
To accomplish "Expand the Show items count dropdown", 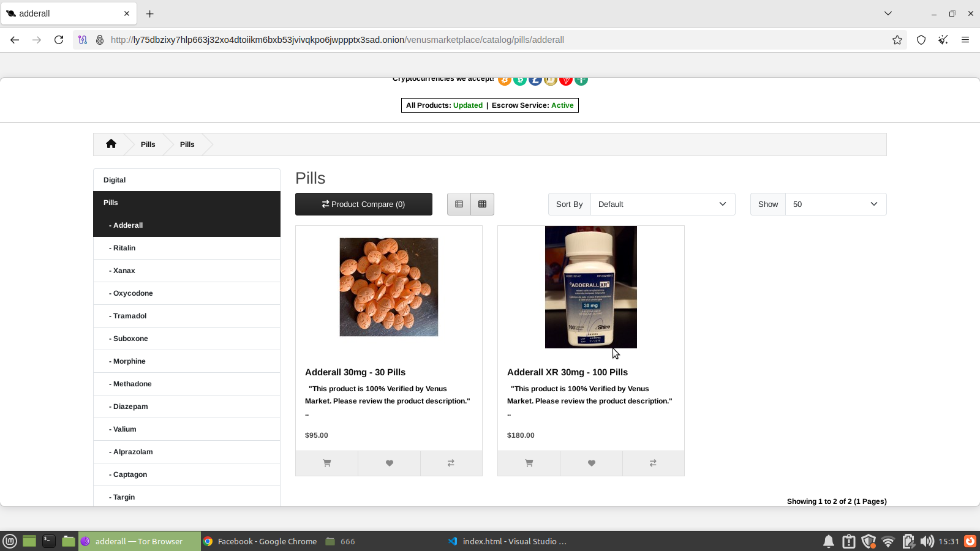I will coord(835,204).
